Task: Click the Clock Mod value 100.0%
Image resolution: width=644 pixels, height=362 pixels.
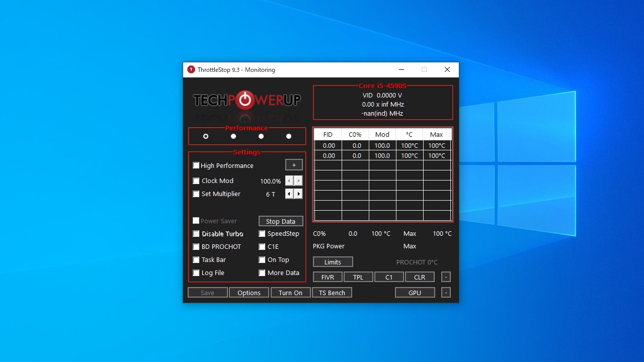Action: pyautogui.click(x=271, y=181)
